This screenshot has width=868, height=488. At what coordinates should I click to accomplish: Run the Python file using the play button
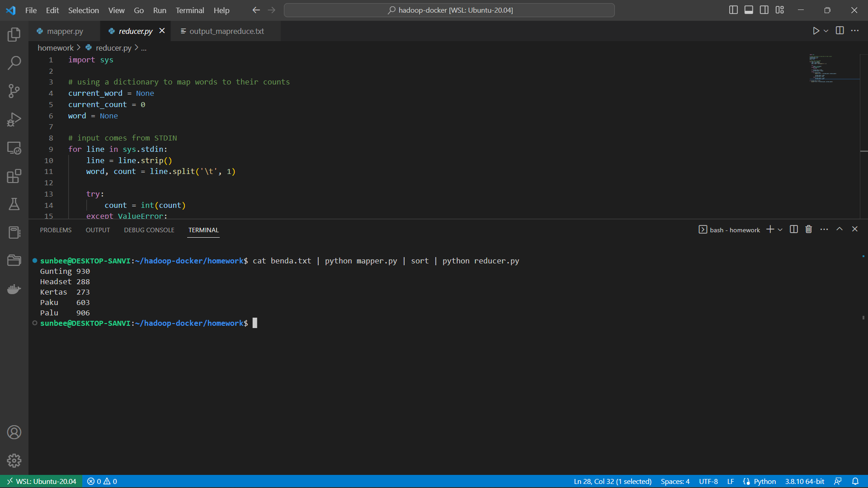coord(816,31)
